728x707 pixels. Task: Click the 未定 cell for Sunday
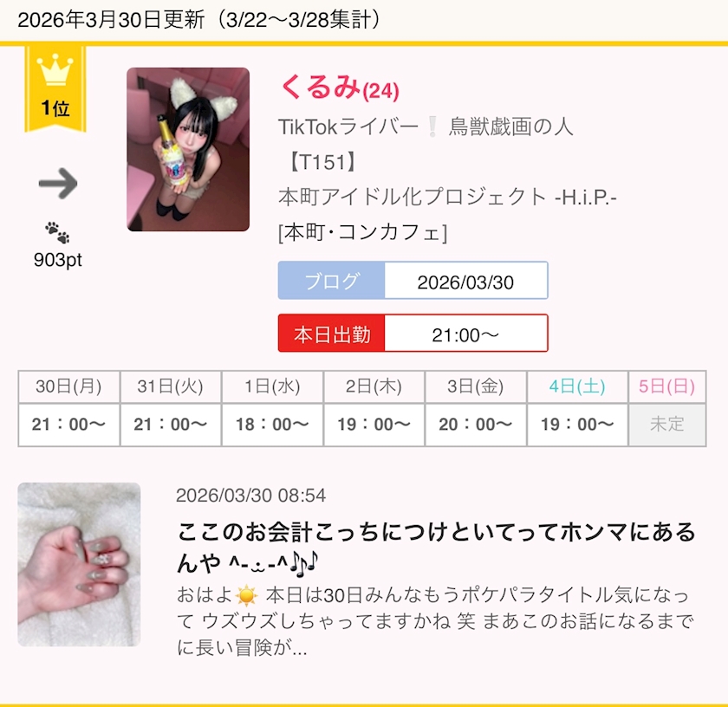pos(667,425)
